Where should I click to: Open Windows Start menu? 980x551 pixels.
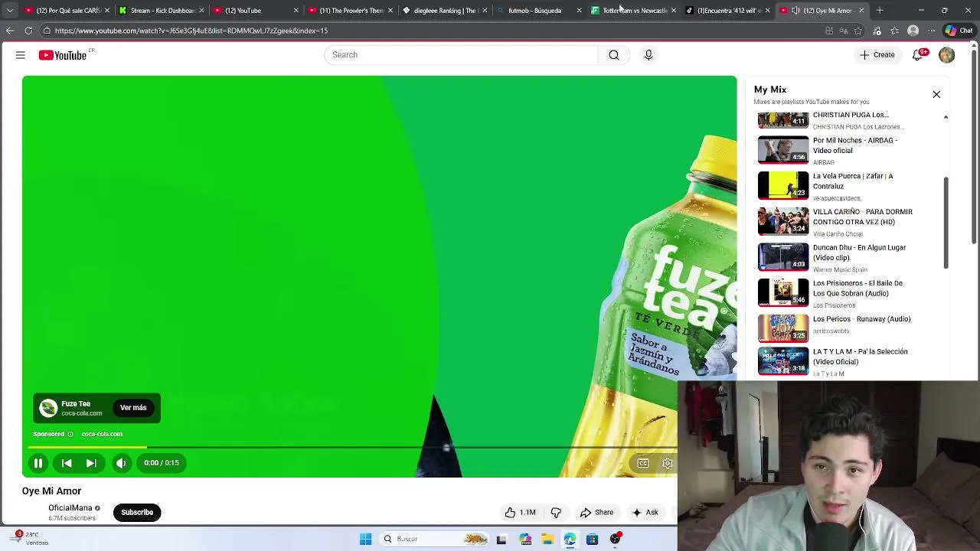(365, 540)
